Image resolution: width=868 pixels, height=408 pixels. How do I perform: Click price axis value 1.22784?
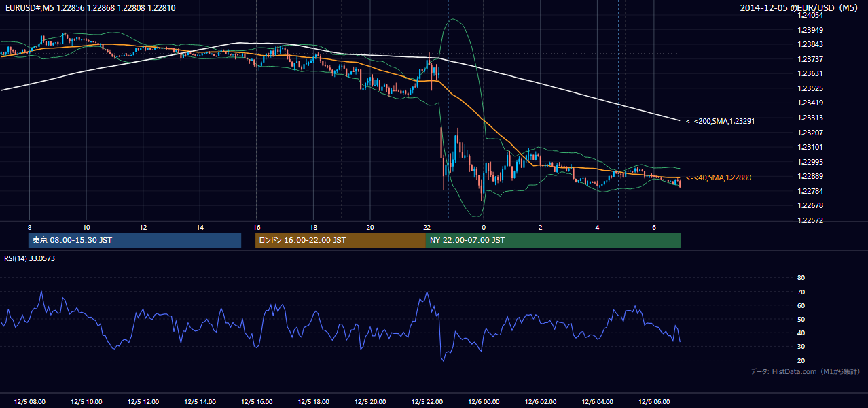(812, 191)
